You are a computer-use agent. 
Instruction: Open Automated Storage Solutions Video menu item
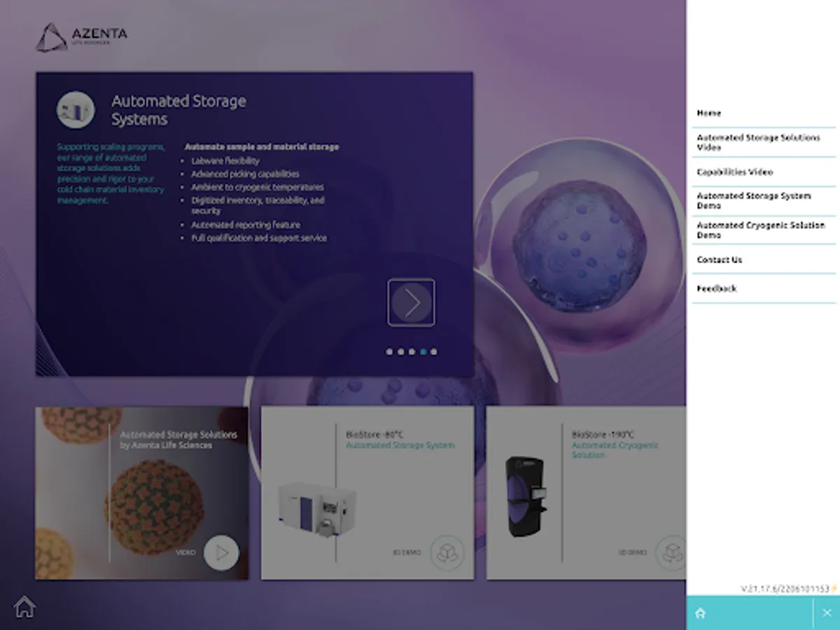(x=764, y=143)
